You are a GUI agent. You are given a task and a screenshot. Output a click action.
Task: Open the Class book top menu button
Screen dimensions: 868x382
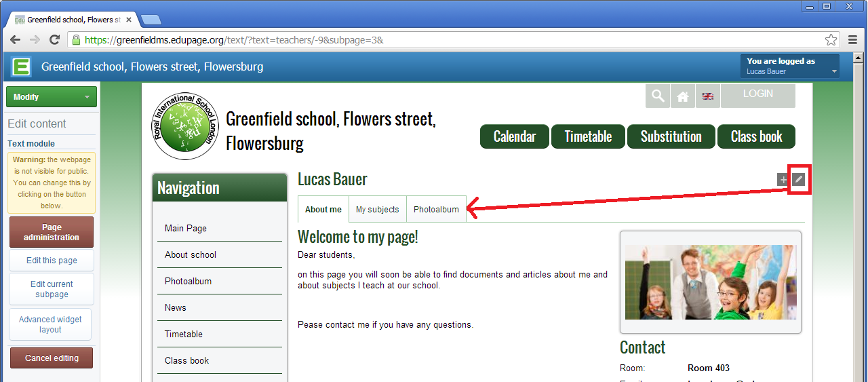pos(756,136)
